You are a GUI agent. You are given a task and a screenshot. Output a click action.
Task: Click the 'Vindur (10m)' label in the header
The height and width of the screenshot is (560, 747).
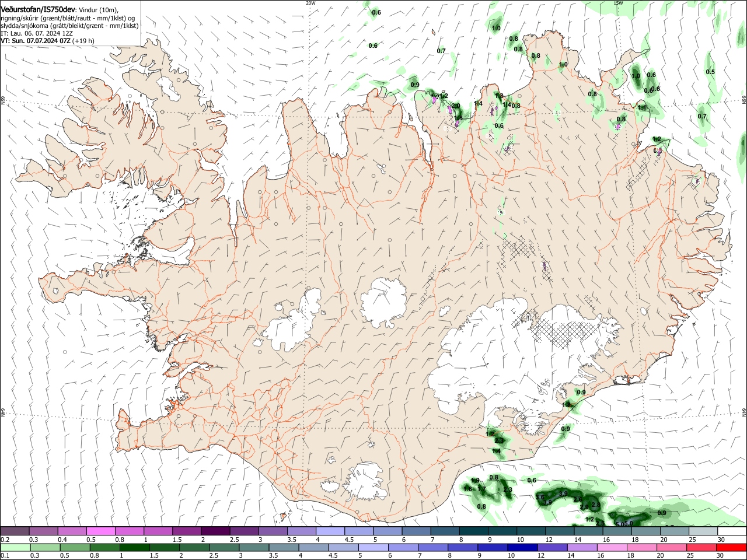coord(98,10)
